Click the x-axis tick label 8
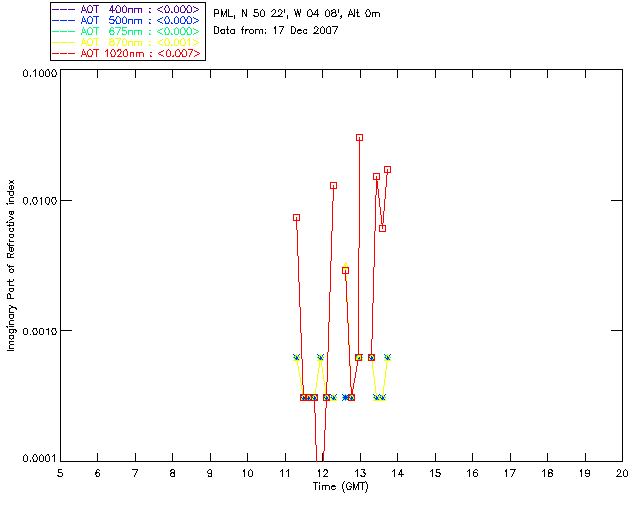640x512 pixels. coord(173,473)
